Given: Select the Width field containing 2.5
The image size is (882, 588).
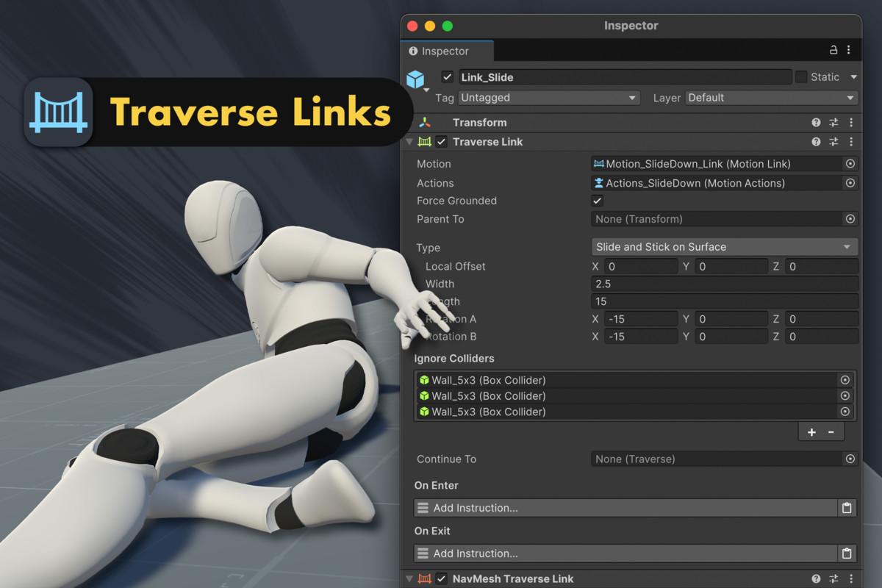Looking at the screenshot, I should point(724,284).
